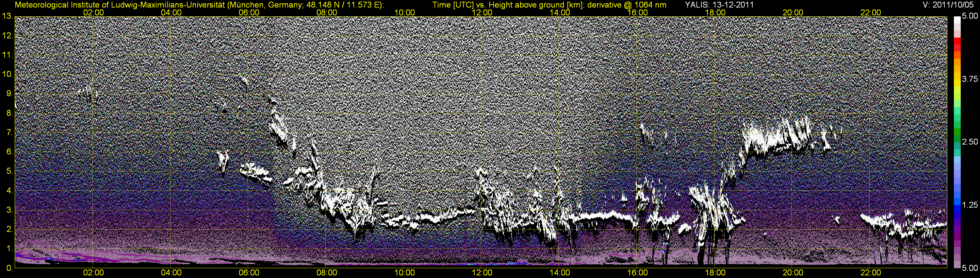Click the 18:00 label on the top time axis
Image resolution: width=980 pixels, height=278 pixels.
click(x=715, y=12)
